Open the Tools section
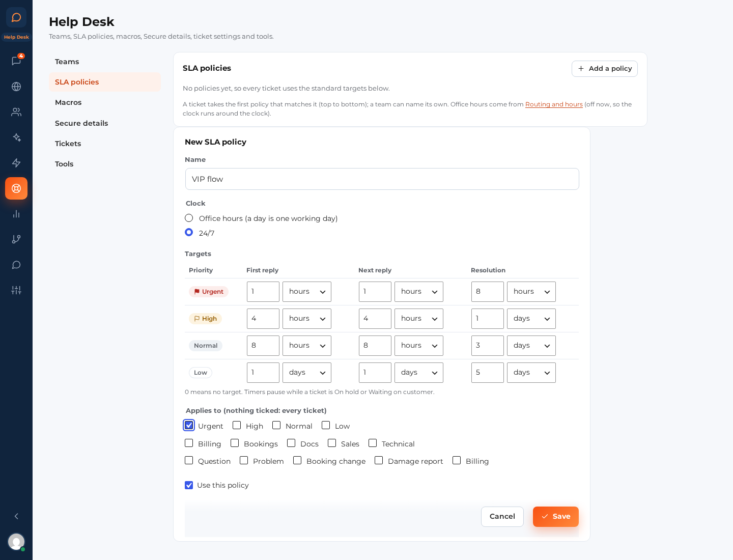The image size is (733, 560). pyautogui.click(x=105, y=164)
